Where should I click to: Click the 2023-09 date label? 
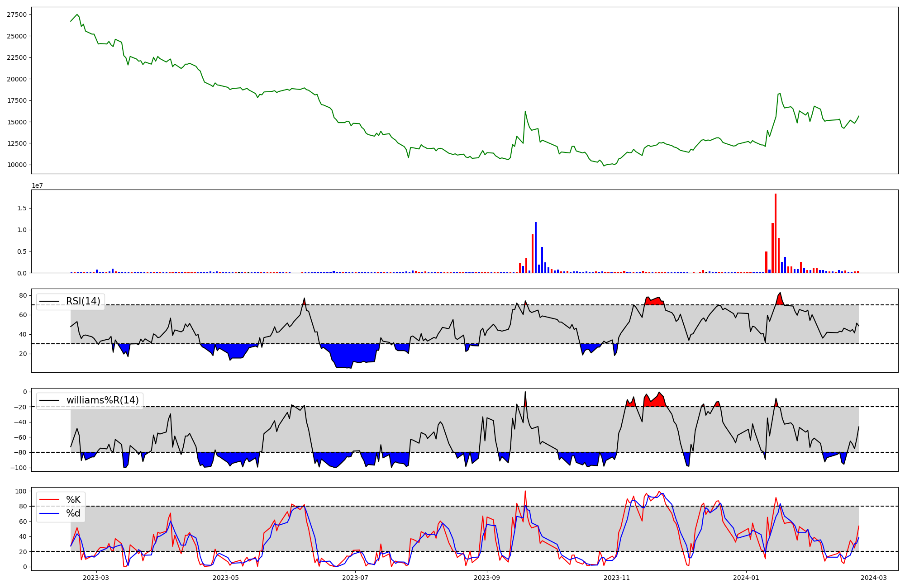pos(487,578)
